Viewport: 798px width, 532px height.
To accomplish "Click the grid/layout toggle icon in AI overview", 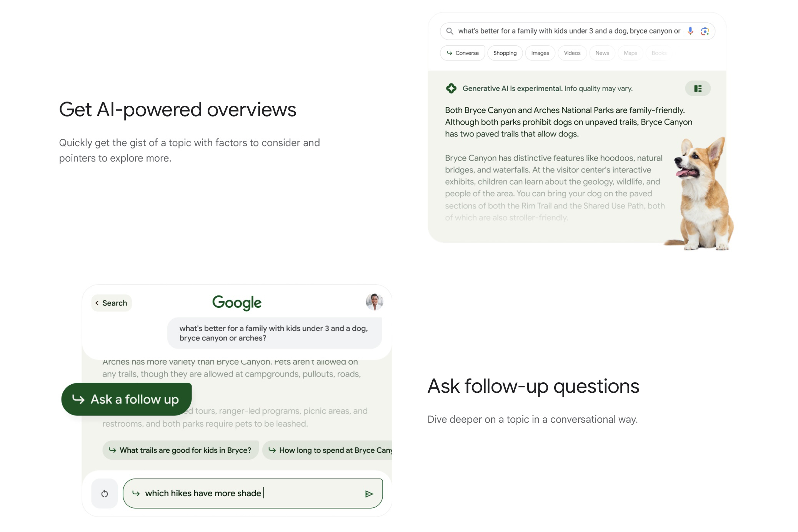I will [698, 88].
